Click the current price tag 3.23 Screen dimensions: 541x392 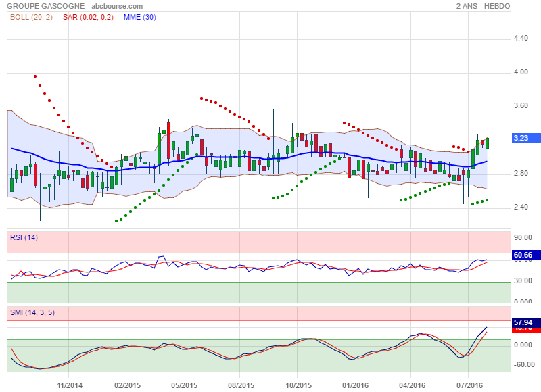click(525, 139)
